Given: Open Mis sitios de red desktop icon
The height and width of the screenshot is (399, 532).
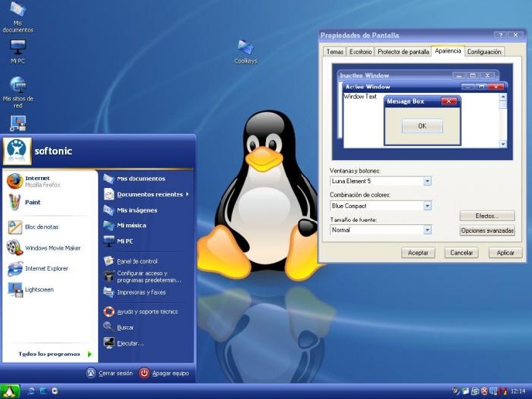Looking at the screenshot, I should point(18,92).
